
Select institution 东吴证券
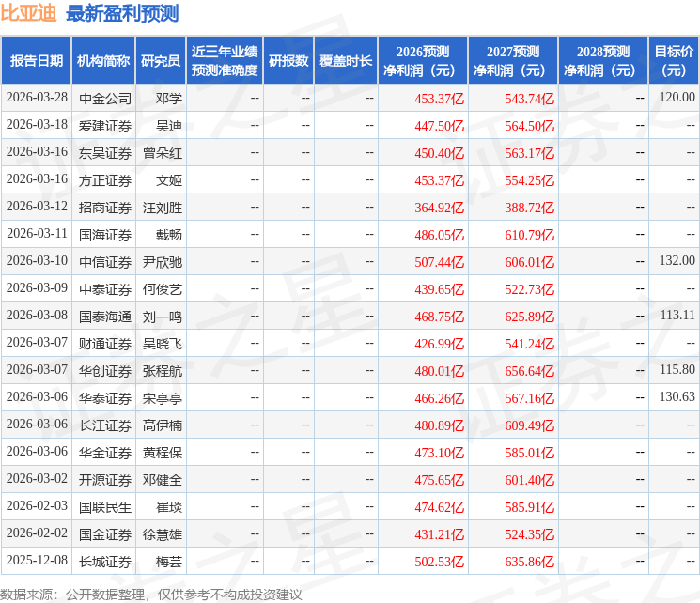105,153
